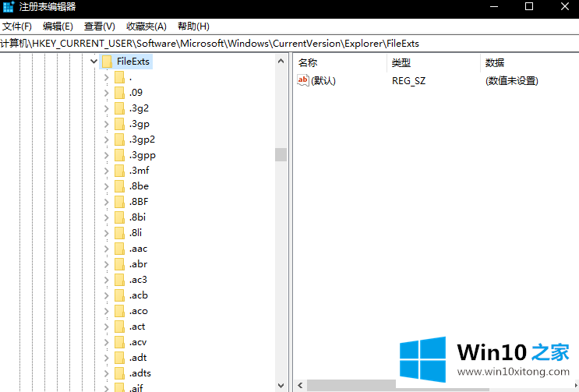
Task: Open the 查看(V) menu
Action: click(99, 26)
